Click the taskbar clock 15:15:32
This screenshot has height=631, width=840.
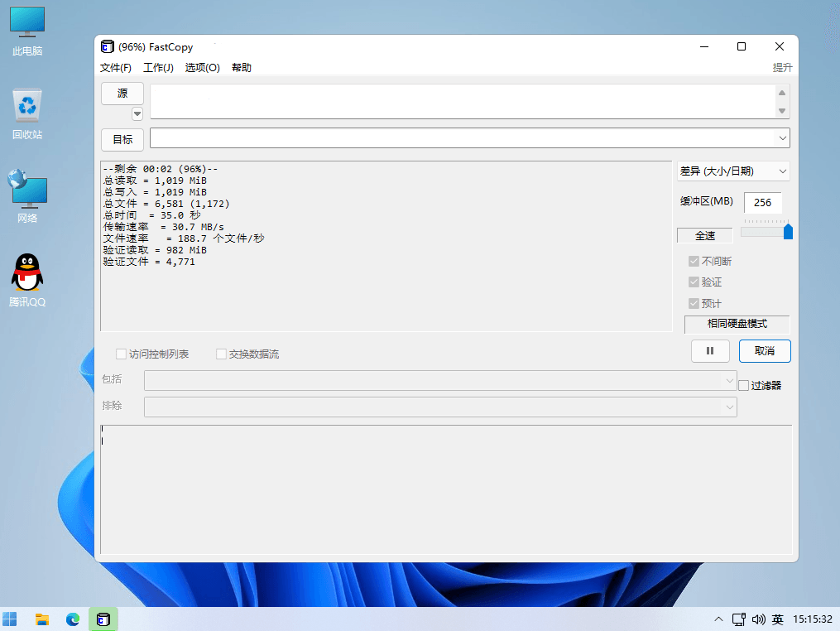click(812, 619)
